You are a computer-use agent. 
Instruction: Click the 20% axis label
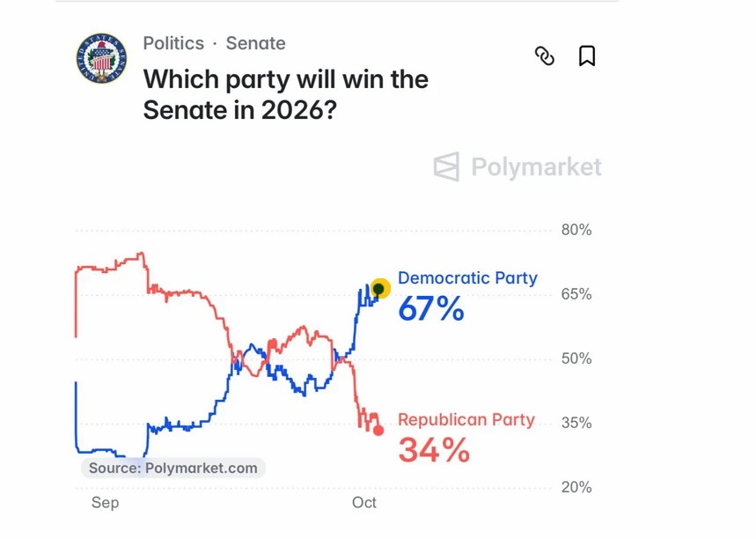(576, 487)
